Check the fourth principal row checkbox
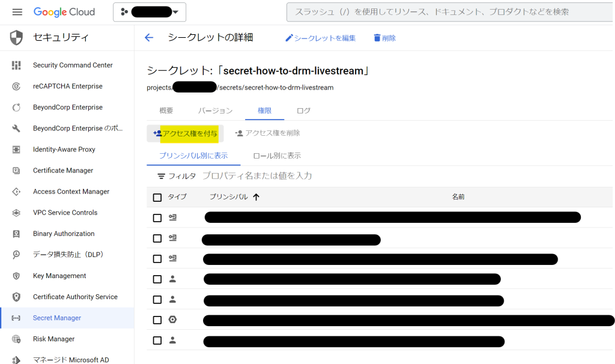615x364 pixels. click(x=157, y=279)
